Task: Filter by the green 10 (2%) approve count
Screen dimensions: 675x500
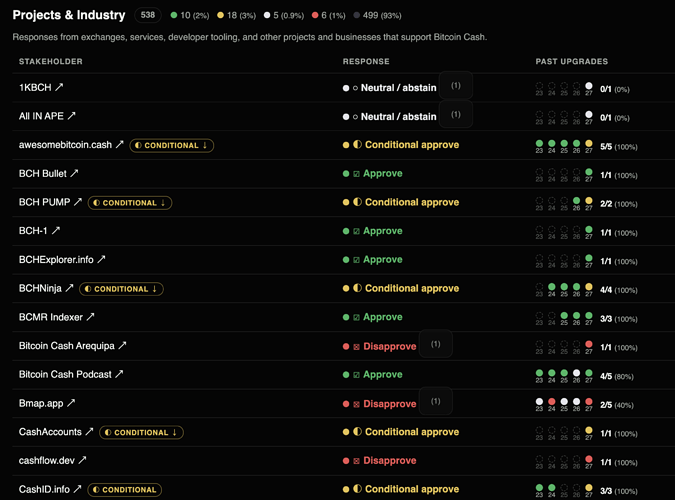Action: (190, 16)
